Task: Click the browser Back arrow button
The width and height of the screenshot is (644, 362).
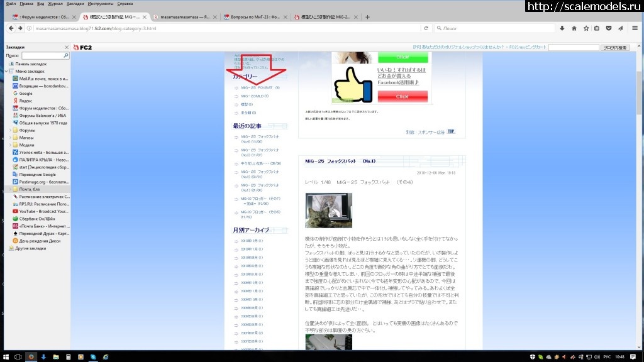Action: point(10,29)
